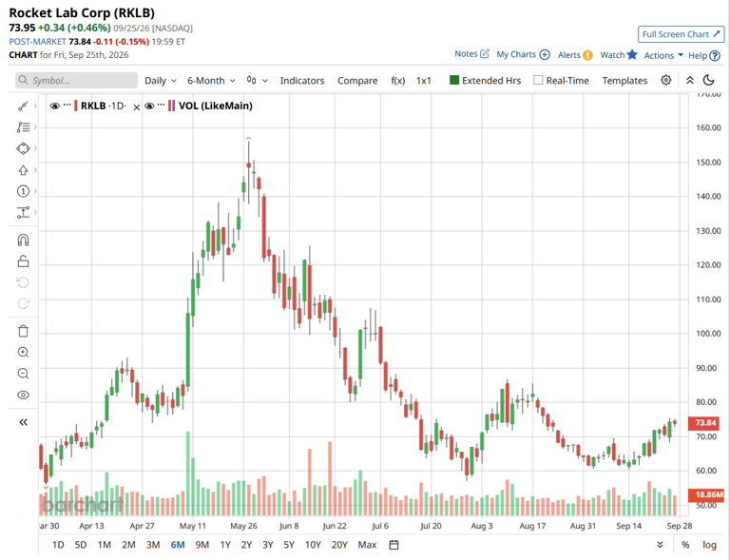Click the zoom out magnifier icon
The height and width of the screenshot is (560, 730).
point(23,374)
